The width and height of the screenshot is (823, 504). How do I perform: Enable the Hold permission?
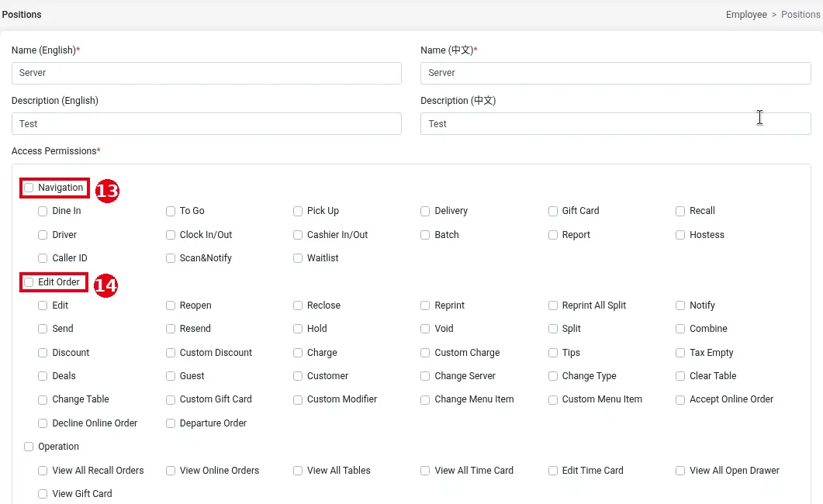tap(298, 329)
